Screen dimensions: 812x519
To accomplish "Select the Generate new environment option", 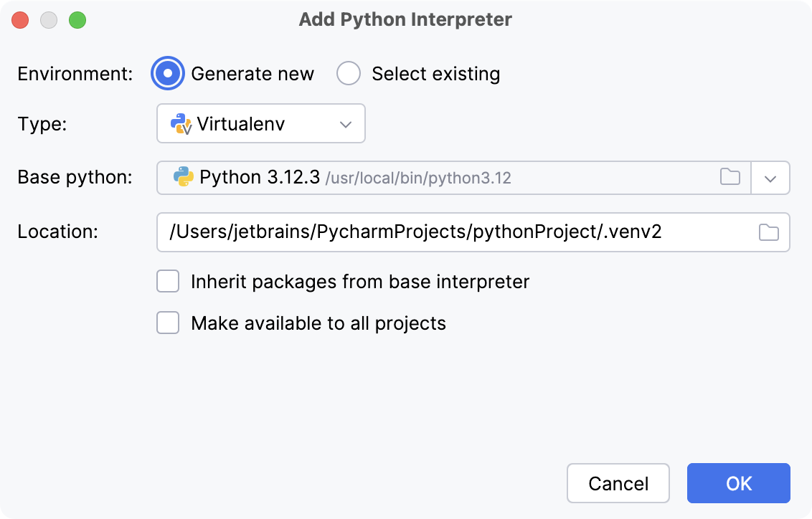I will [167, 74].
